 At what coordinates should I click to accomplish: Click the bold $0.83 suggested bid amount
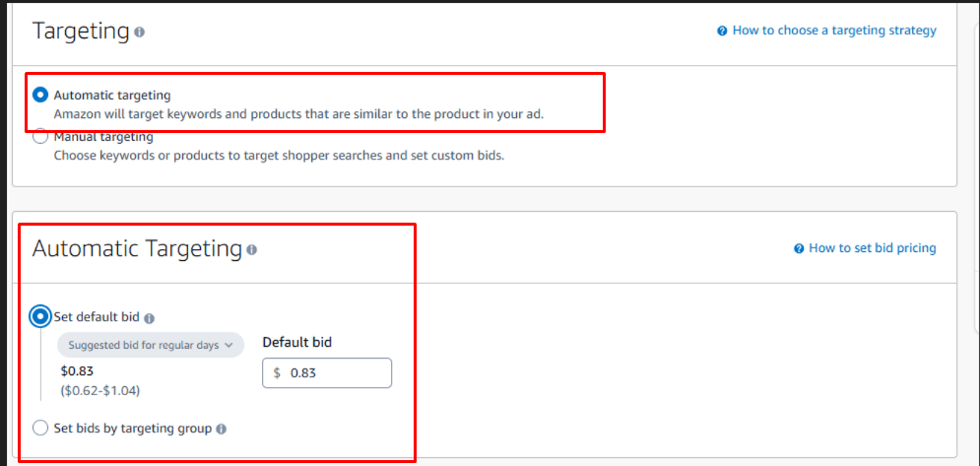pos(76,371)
